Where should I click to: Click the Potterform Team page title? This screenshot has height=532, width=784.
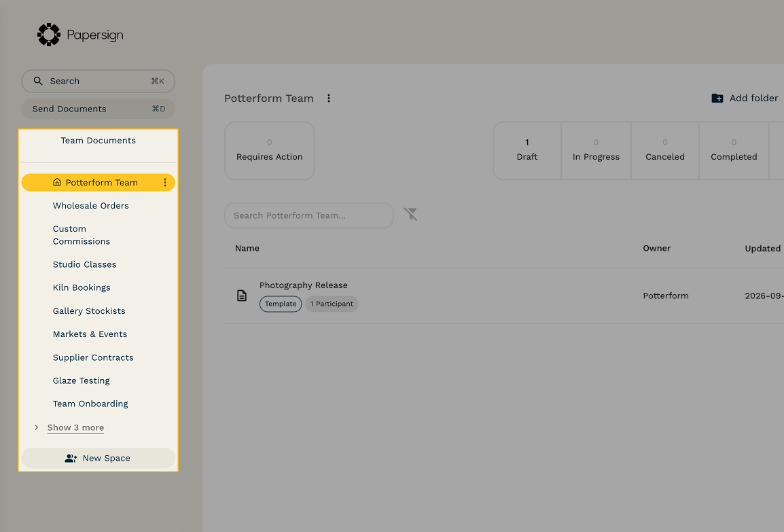[269, 99]
